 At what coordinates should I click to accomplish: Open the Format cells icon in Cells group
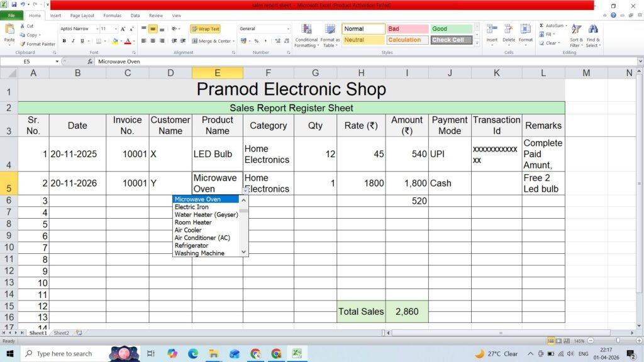pos(525,30)
